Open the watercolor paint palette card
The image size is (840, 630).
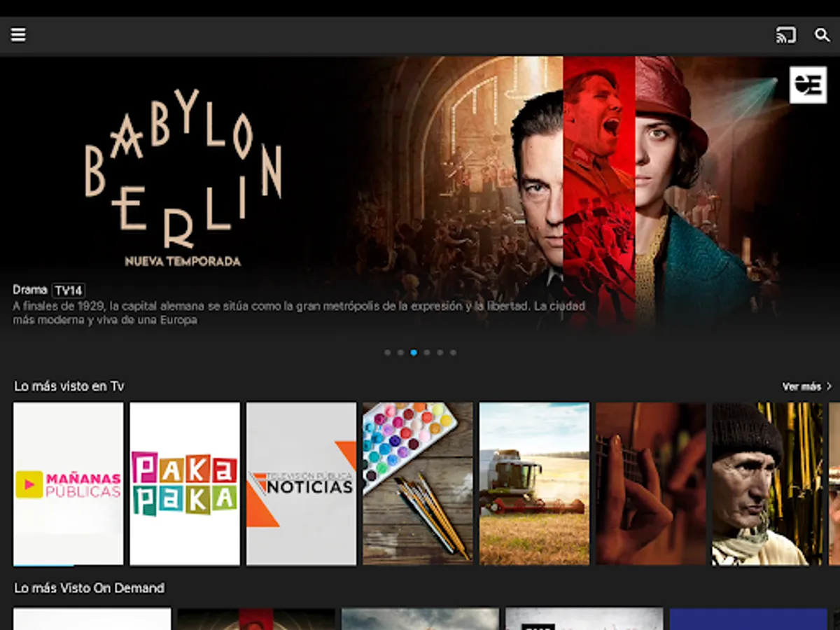point(418,484)
